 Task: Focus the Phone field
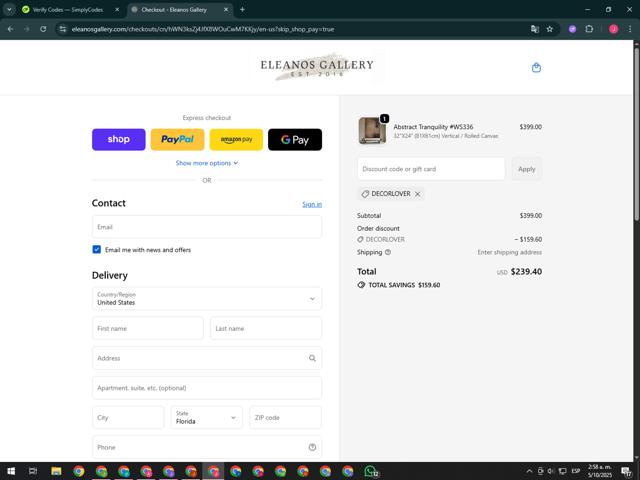coord(207,447)
